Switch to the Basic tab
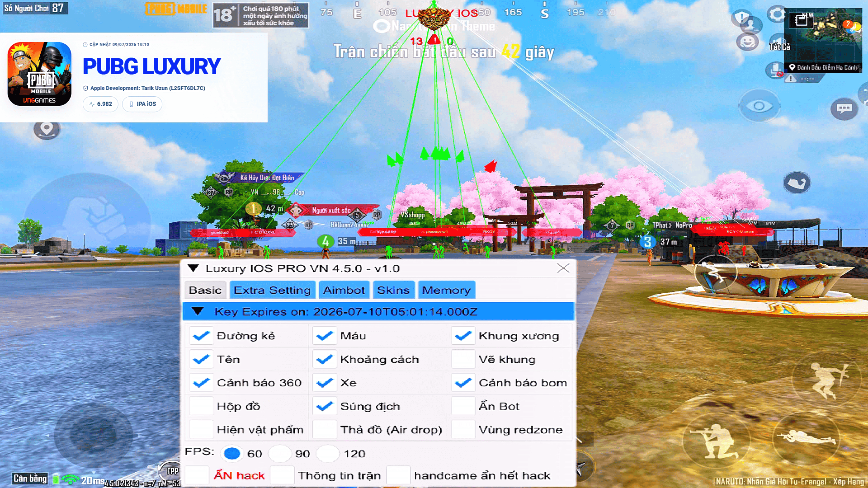 tap(205, 290)
